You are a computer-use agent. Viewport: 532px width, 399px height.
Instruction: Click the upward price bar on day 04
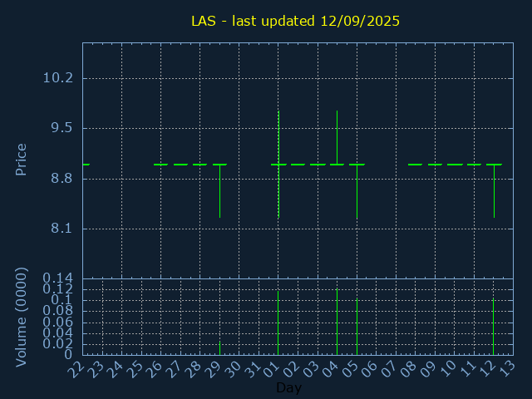click(x=337, y=137)
